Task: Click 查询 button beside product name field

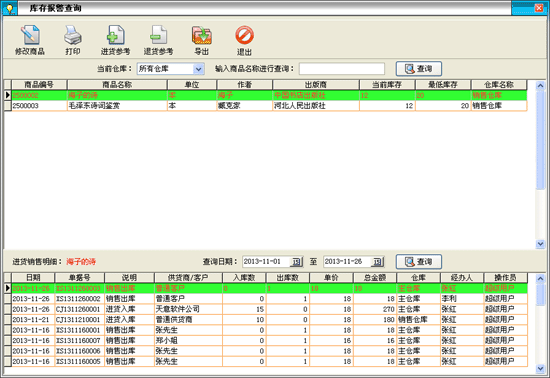Action: 418,69
